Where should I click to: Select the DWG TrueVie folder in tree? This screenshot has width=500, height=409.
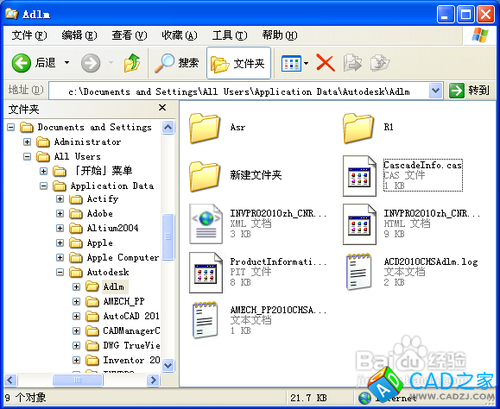(x=122, y=345)
